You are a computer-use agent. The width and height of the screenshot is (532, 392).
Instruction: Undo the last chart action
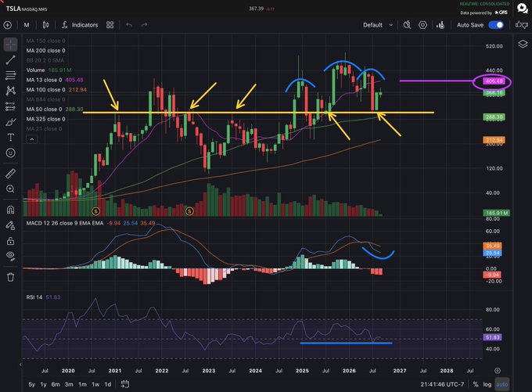tap(129, 25)
